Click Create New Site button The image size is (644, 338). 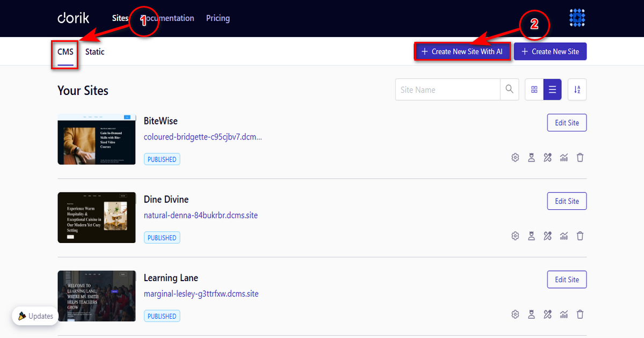(550, 52)
